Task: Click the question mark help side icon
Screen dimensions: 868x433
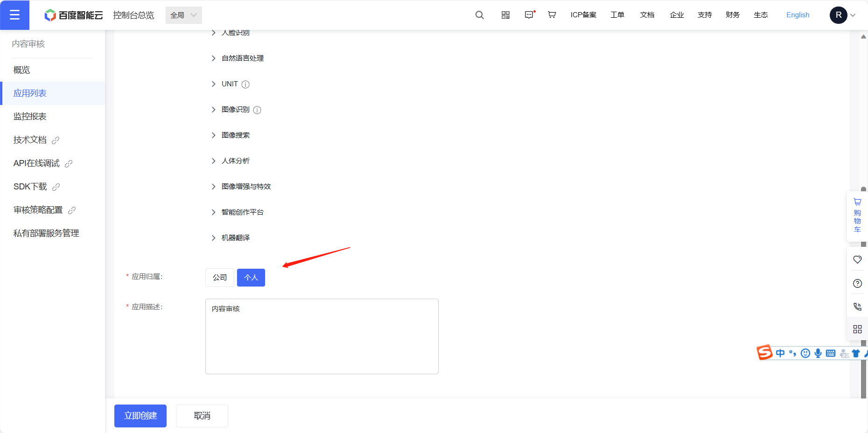Action: pos(857,283)
